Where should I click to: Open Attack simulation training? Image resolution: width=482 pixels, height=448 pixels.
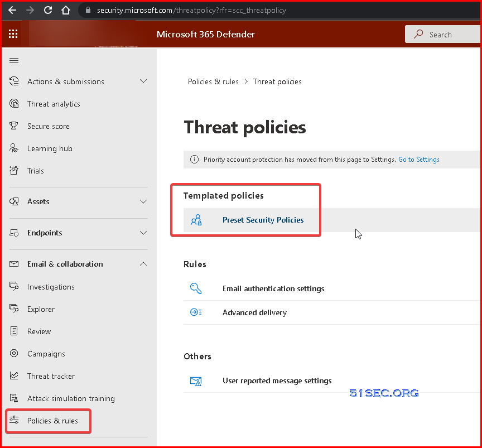pyautogui.click(x=71, y=398)
